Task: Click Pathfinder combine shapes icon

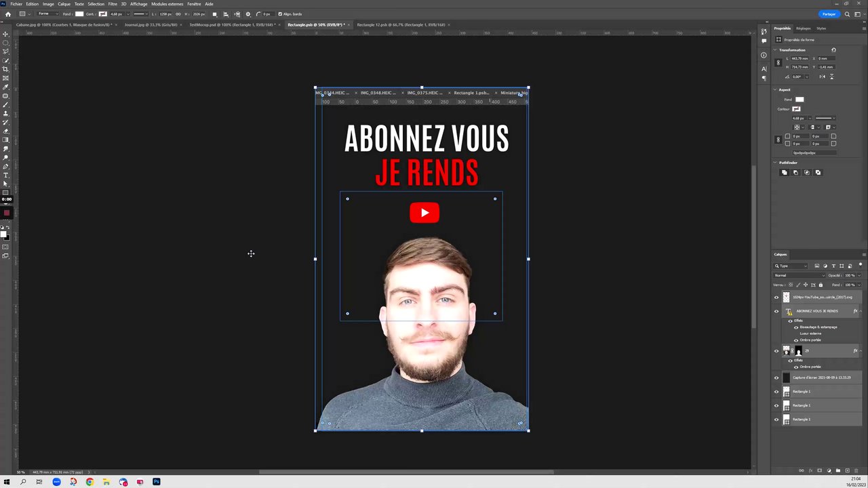Action: pos(785,172)
